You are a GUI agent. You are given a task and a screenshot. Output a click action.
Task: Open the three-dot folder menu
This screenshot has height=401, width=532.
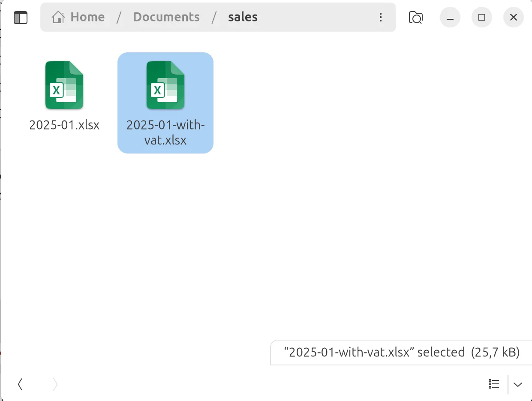[x=381, y=17]
